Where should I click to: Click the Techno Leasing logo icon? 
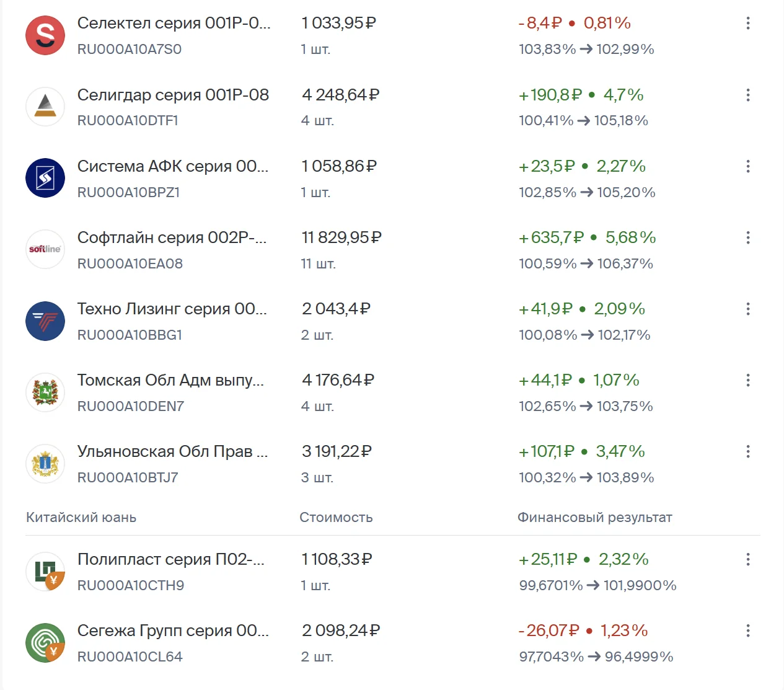pos(45,321)
